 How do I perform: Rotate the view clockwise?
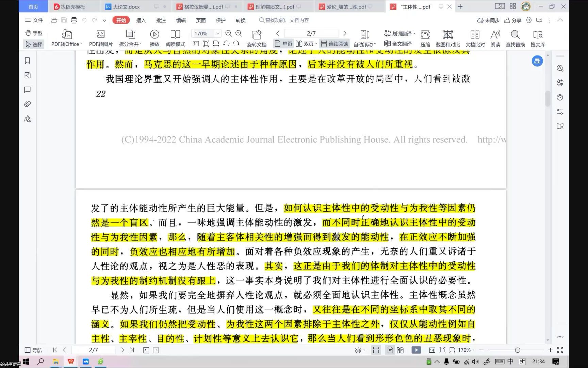(236, 44)
